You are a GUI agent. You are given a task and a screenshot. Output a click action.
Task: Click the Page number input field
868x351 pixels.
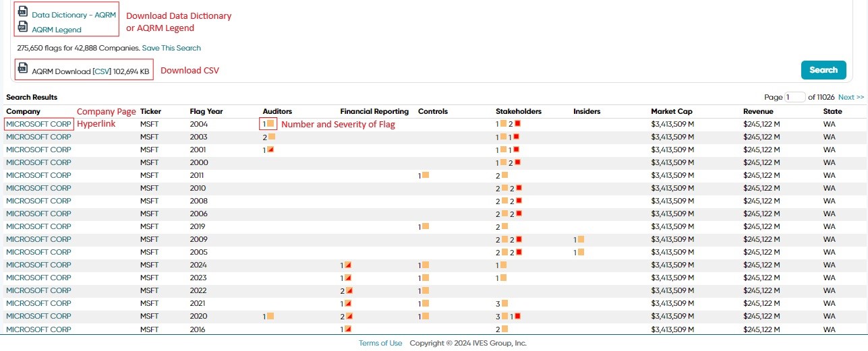pos(795,97)
